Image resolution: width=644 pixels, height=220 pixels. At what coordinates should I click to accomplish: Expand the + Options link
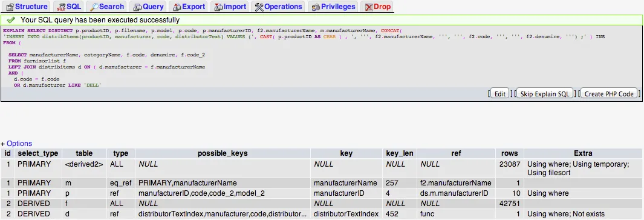(16, 144)
